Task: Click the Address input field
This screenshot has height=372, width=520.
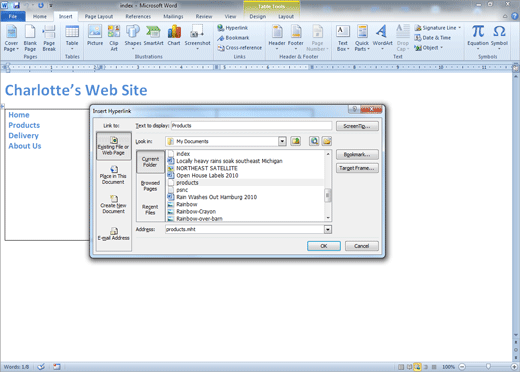Action: (244, 229)
